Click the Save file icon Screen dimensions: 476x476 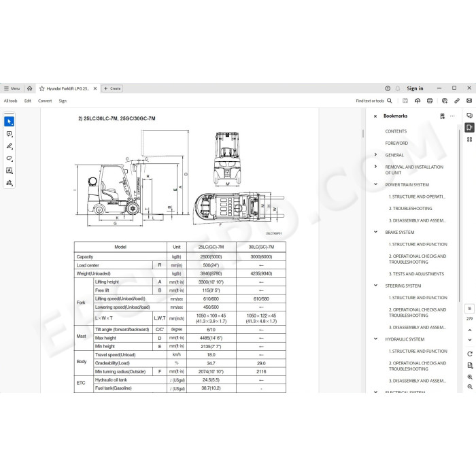[x=405, y=101]
